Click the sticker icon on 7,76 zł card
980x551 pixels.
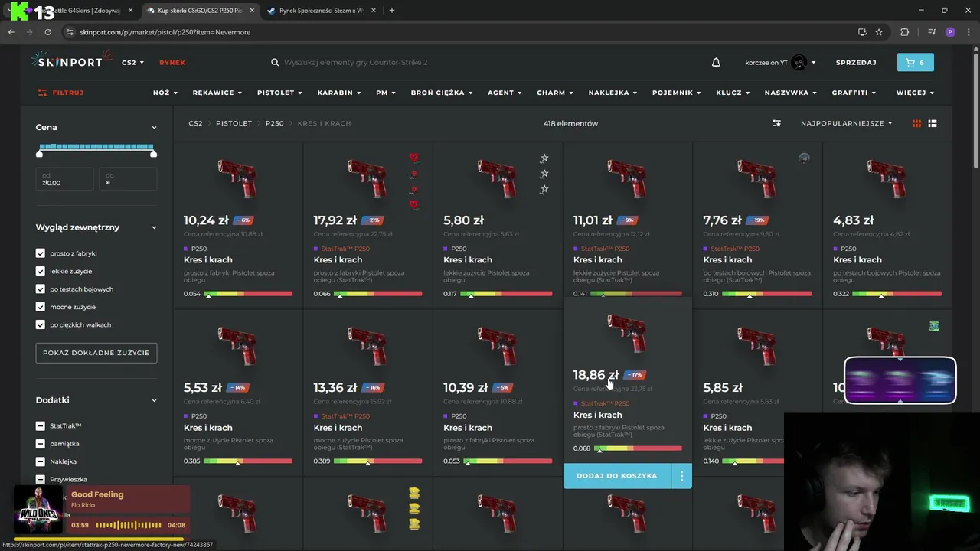(804, 158)
